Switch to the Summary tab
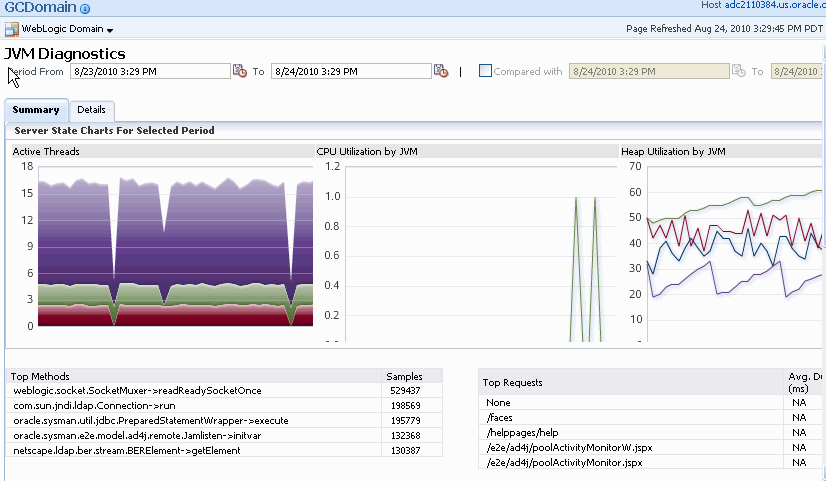The width and height of the screenshot is (826, 481). [x=36, y=110]
